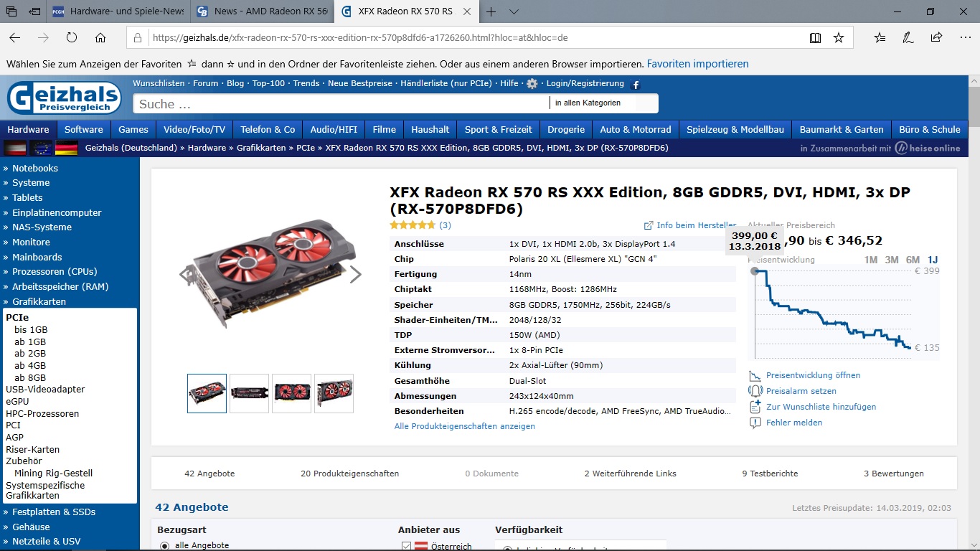Set tabs aside icon in tab bar
The width and height of the screenshot is (980, 551).
(34, 11)
